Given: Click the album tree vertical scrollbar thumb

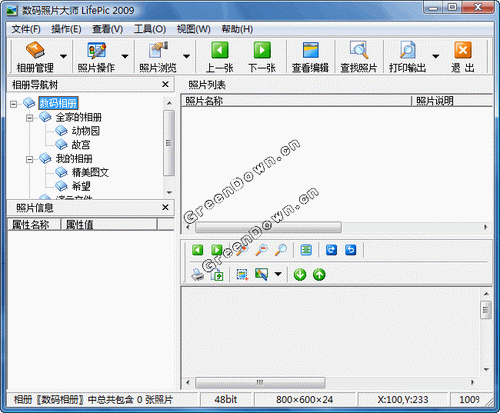Looking at the screenshot, I should pyautogui.click(x=169, y=143).
